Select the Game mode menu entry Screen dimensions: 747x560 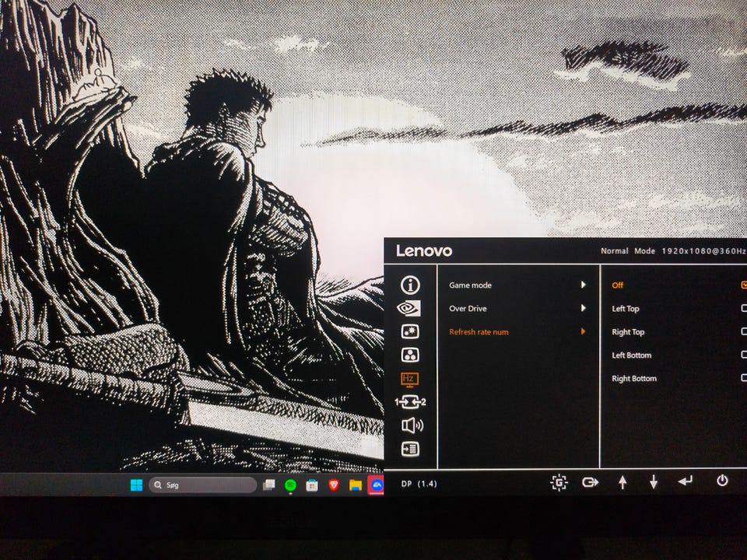click(x=470, y=285)
